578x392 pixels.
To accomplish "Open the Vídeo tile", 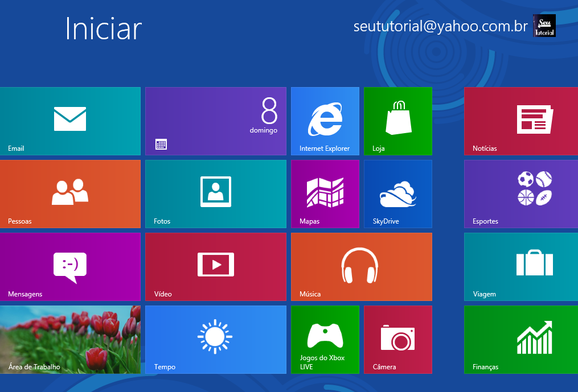I will point(215,266).
